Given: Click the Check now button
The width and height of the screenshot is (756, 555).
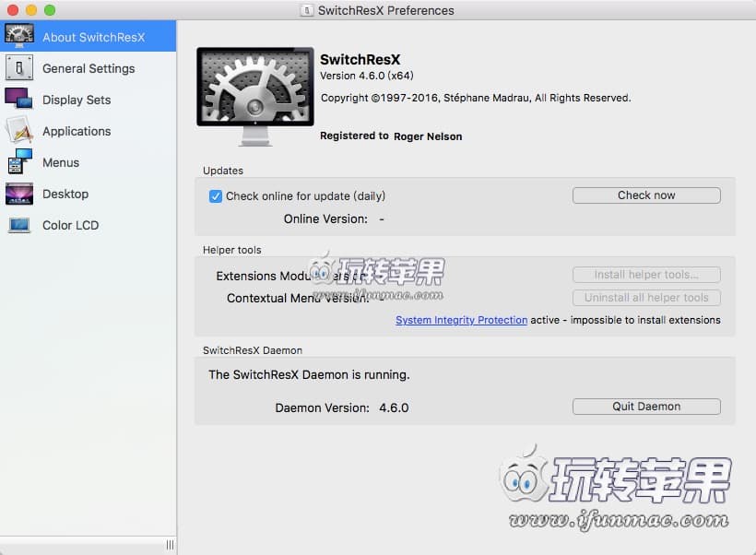Looking at the screenshot, I should coord(646,195).
